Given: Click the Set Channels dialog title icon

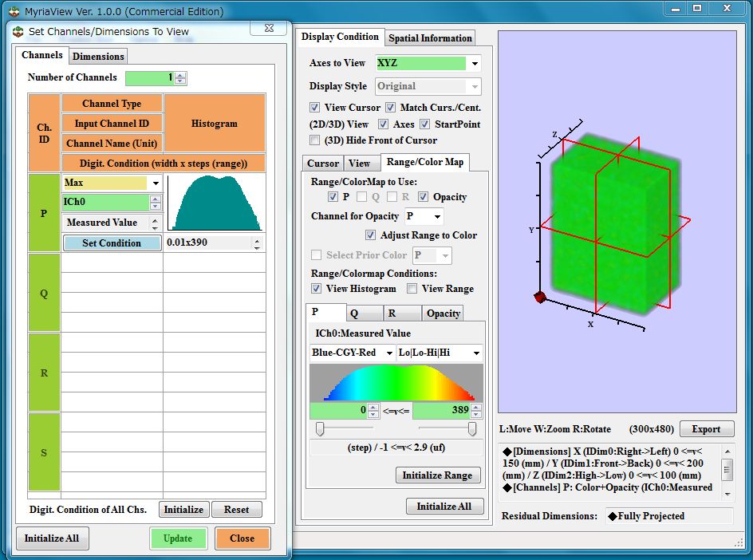Looking at the screenshot, I should pyautogui.click(x=18, y=32).
